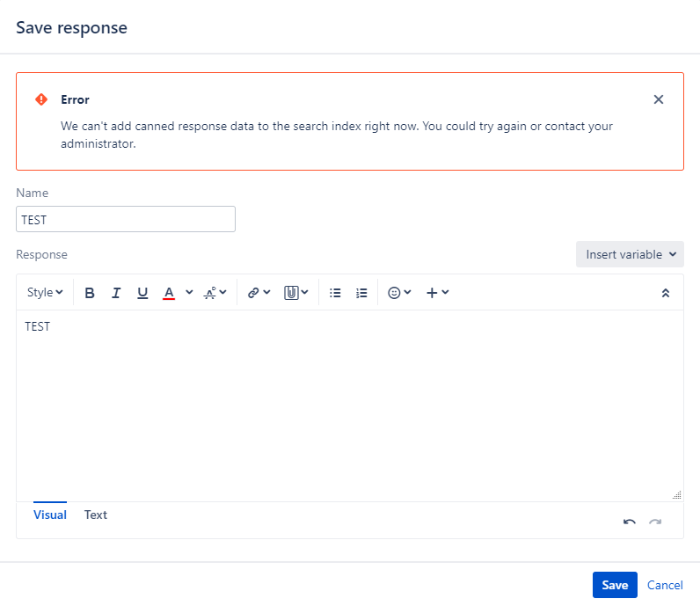Screen dimensions: 700x606
Task: Click the attachment paperclip icon
Action: 291,293
